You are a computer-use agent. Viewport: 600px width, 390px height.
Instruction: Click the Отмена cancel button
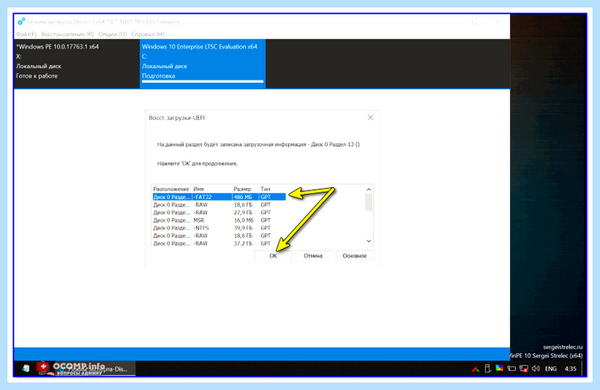point(313,256)
